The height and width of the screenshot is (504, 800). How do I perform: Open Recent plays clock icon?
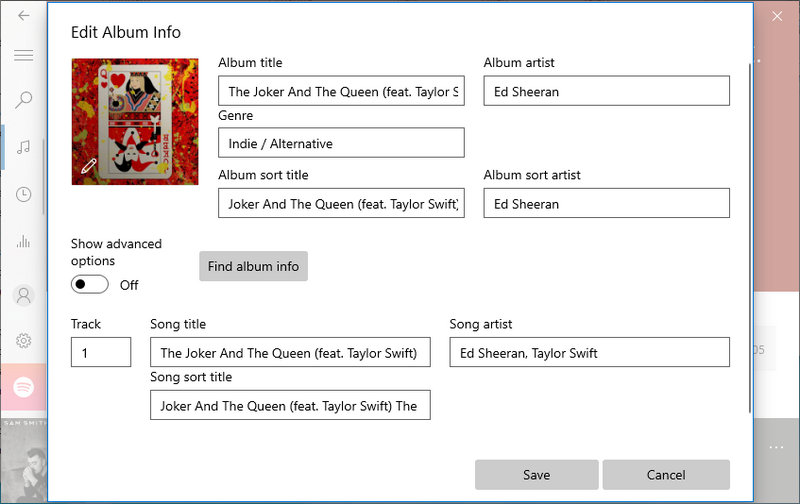[x=24, y=194]
